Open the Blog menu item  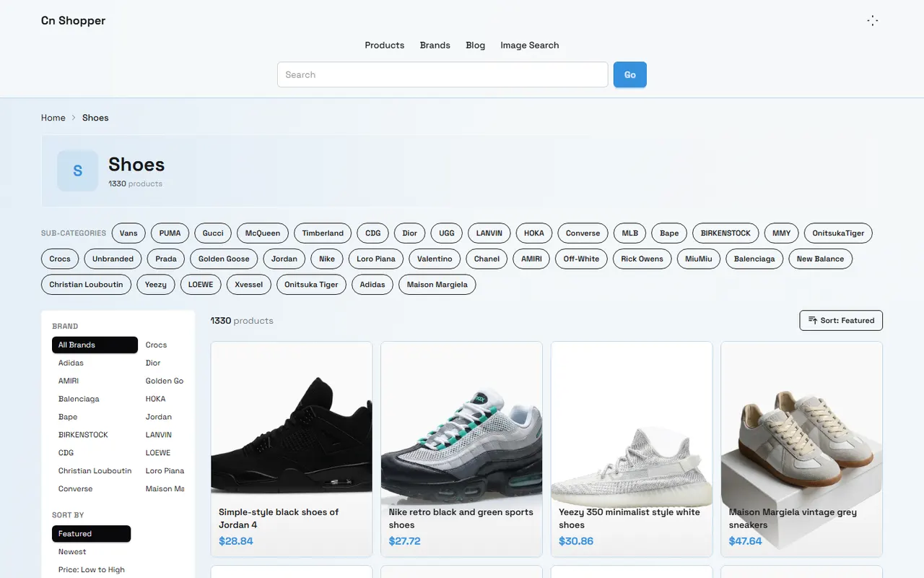pos(476,45)
